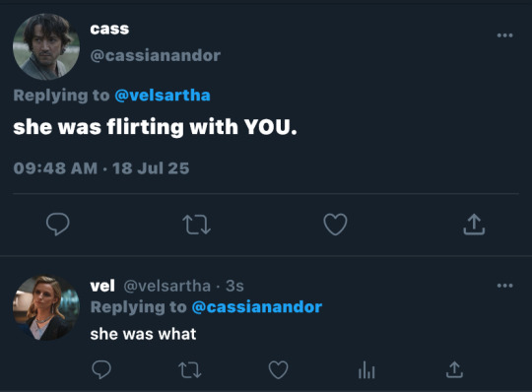View cass's profile picture
Viewport: 532px width, 392px height.
46,47
